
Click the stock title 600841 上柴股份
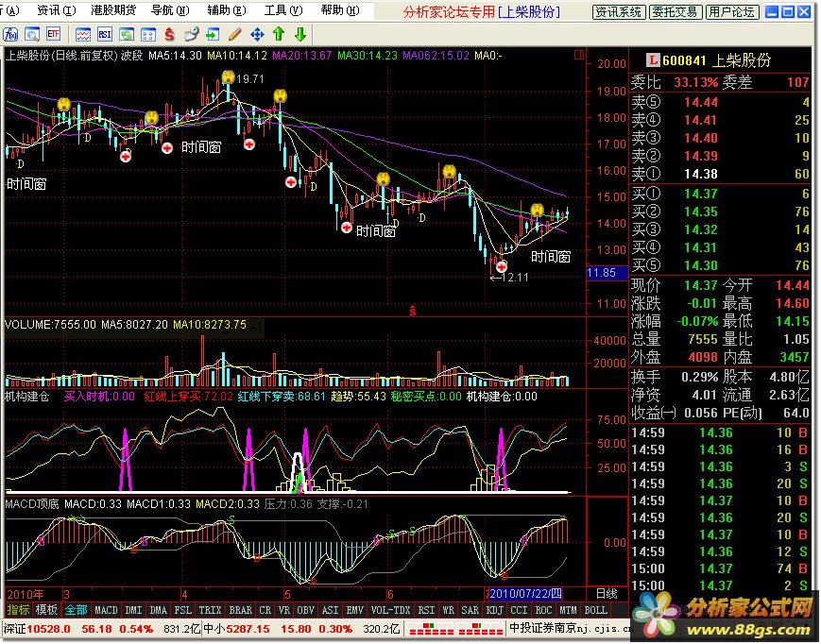[716, 60]
